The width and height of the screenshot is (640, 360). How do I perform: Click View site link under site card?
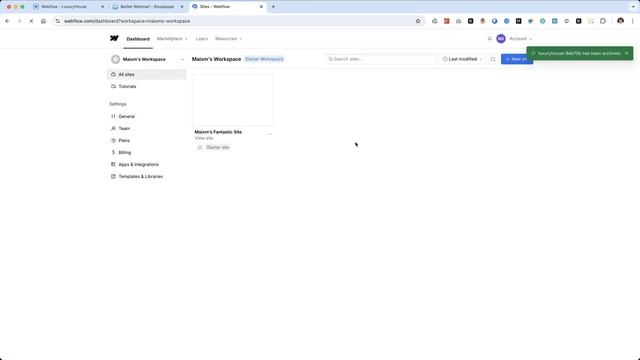(204, 138)
